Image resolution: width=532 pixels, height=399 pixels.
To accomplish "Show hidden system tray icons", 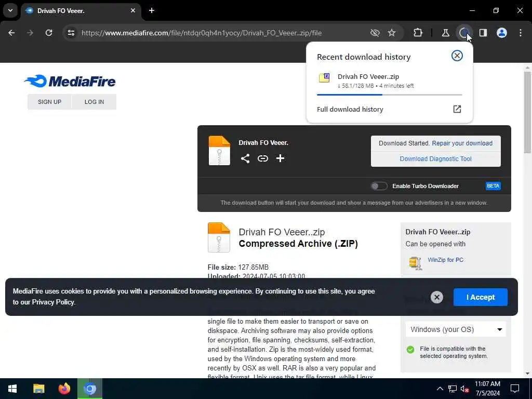I will coord(440,389).
